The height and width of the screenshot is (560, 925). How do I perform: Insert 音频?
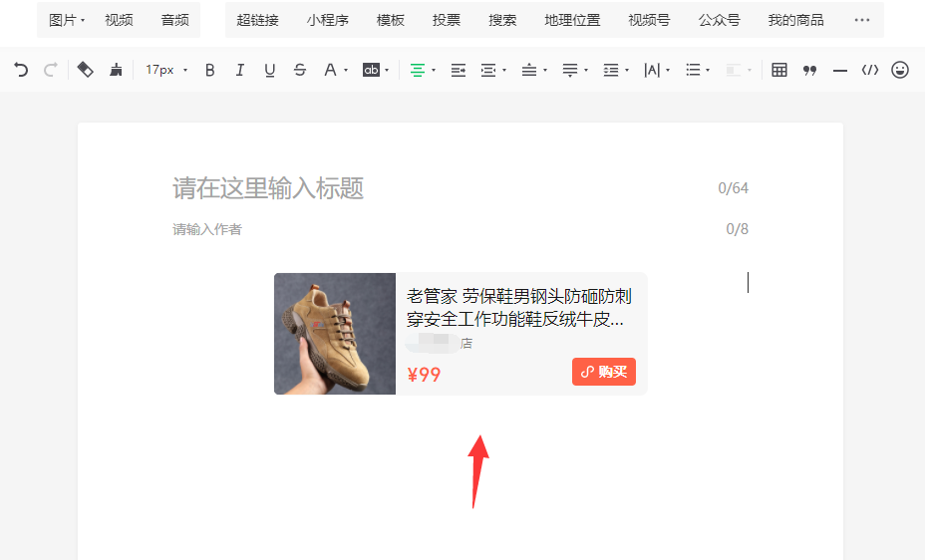point(175,20)
